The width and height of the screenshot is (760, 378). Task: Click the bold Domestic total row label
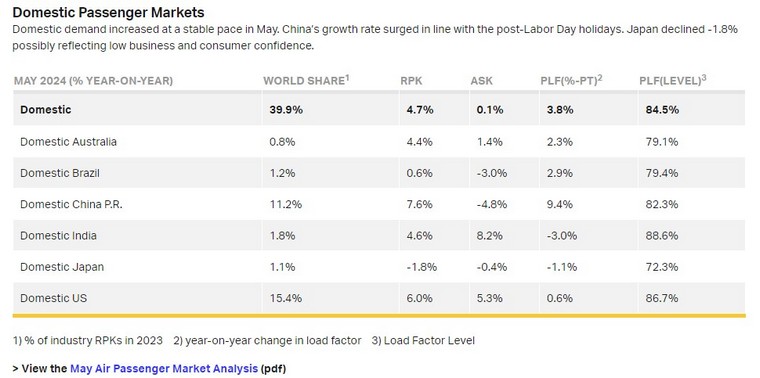click(x=46, y=110)
